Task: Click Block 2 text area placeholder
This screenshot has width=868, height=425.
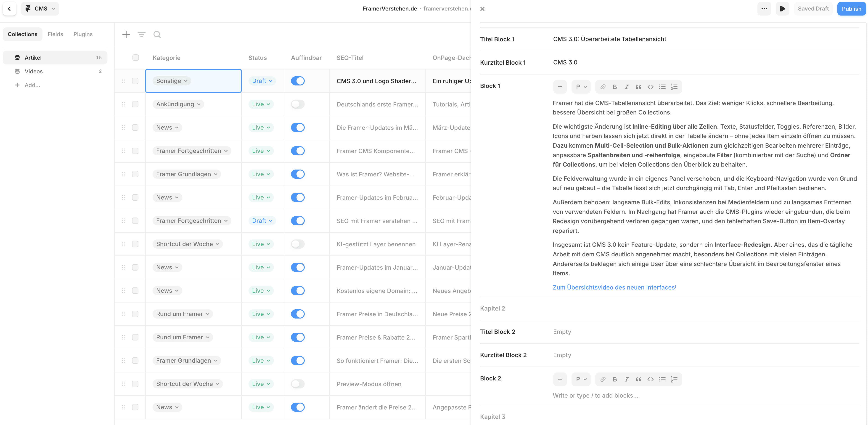Action: coord(595,396)
